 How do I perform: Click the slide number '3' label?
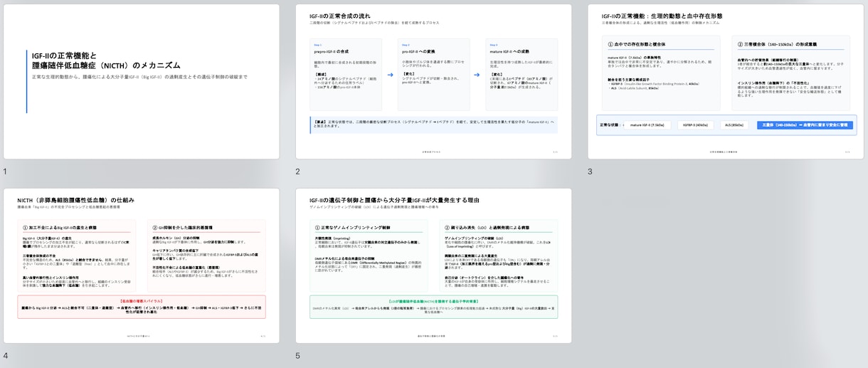pyautogui.click(x=590, y=172)
